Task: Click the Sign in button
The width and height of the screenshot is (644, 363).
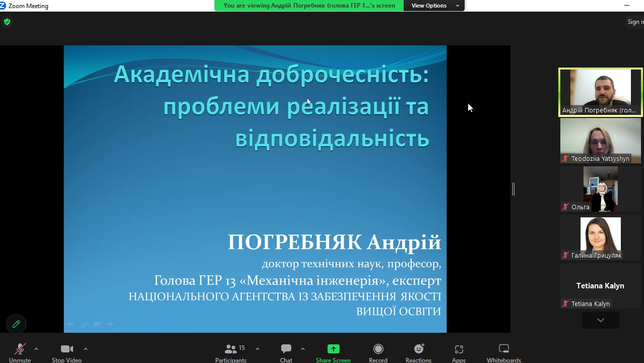Action: pos(635,22)
